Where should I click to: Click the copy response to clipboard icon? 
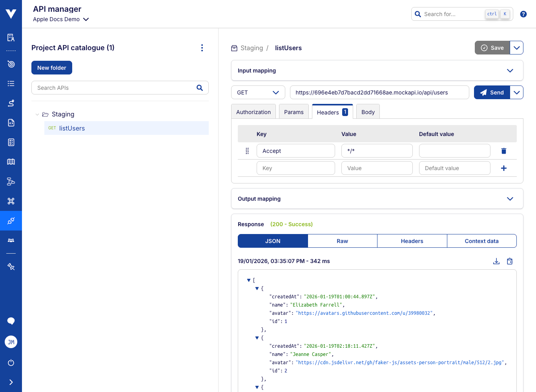pyautogui.click(x=510, y=261)
